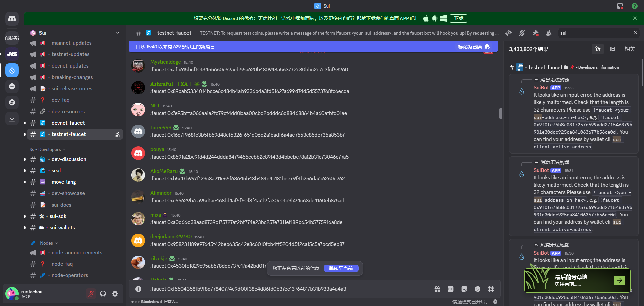Open Discord direct messages home icon
This screenshot has width=644, height=306.
(x=12, y=19)
